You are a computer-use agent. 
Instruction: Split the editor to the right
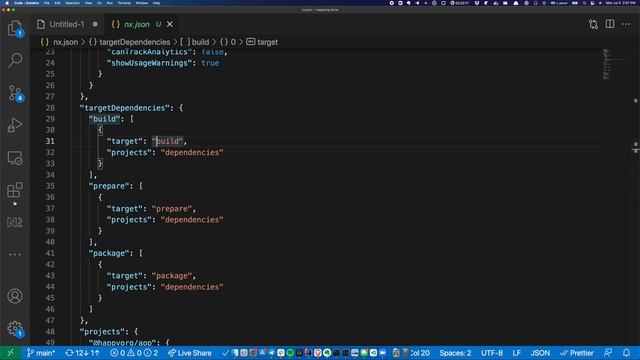point(610,24)
